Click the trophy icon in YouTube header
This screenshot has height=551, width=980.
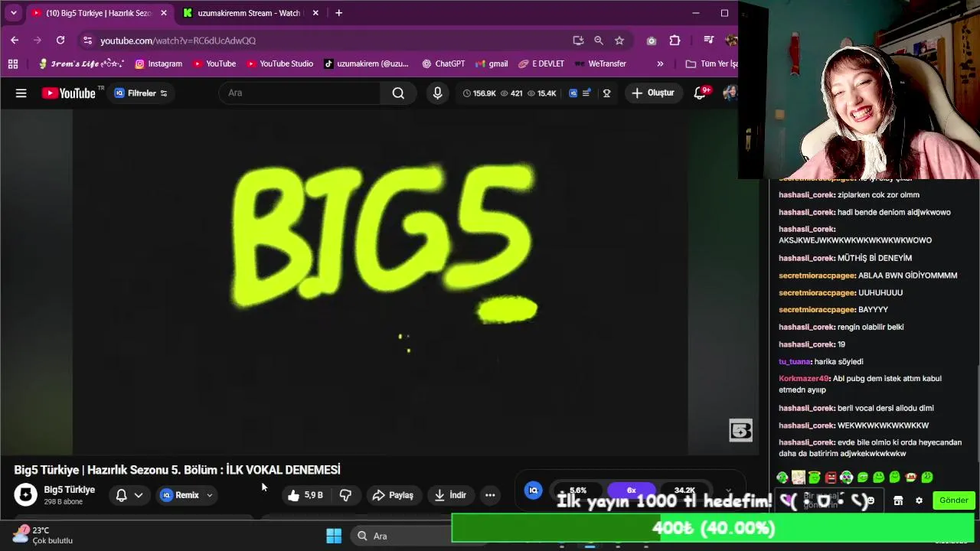pyautogui.click(x=606, y=93)
